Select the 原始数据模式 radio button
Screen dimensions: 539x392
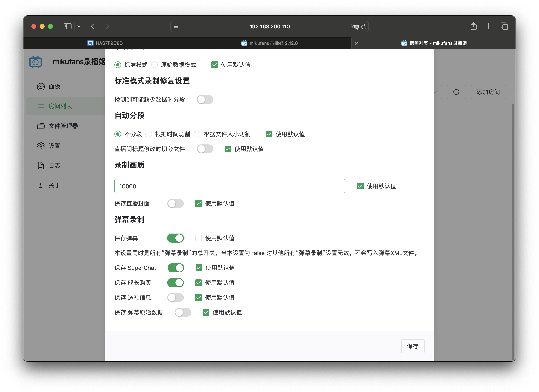pos(154,65)
